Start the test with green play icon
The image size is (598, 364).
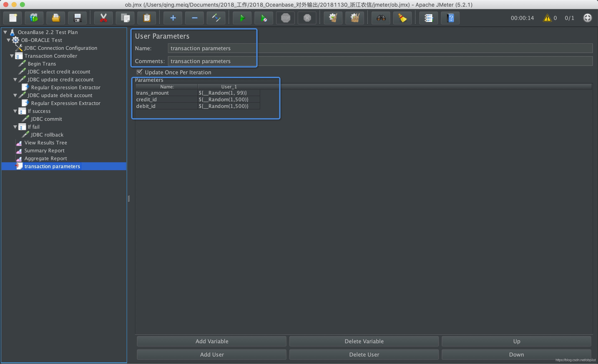[x=242, y=18]
